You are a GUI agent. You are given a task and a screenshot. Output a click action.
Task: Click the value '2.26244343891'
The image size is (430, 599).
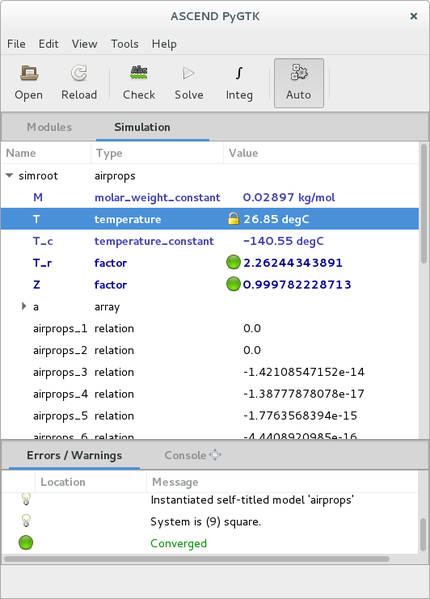tap(293, 263)
